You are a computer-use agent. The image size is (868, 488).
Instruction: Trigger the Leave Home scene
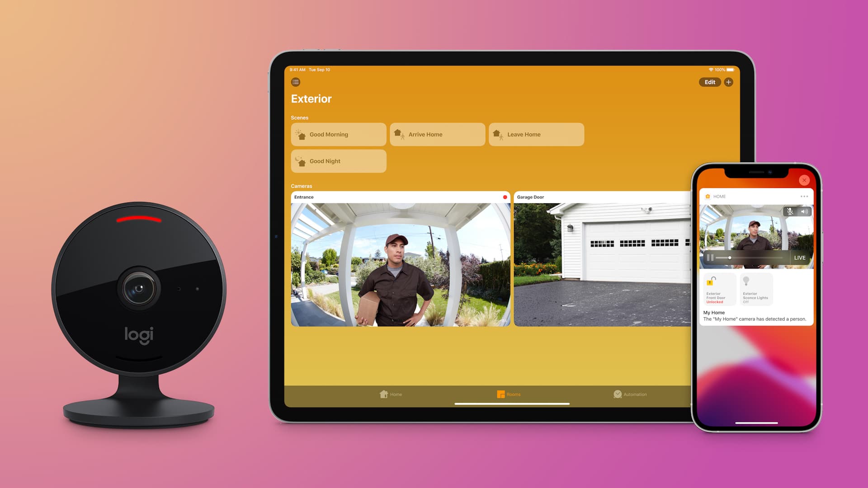pos(536,134)
